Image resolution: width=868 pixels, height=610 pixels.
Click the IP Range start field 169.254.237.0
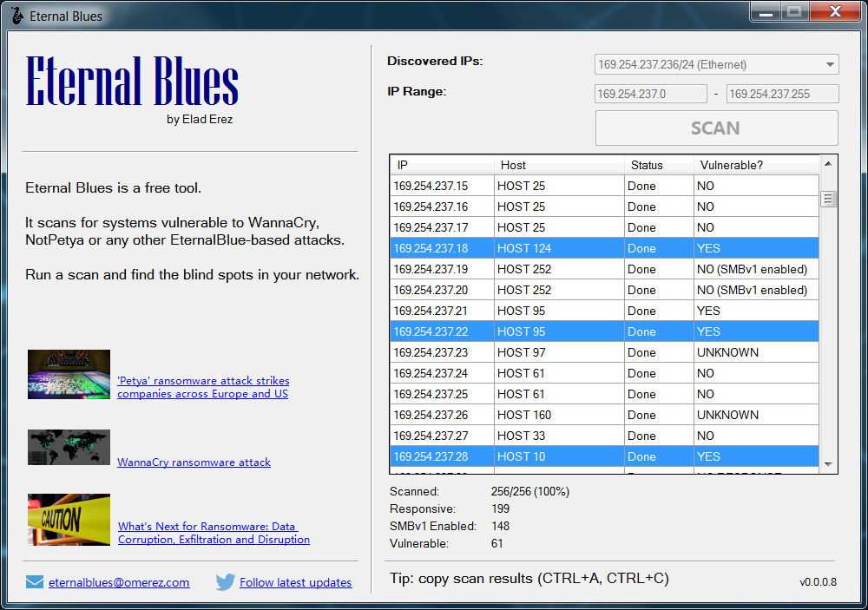(650, 94)
